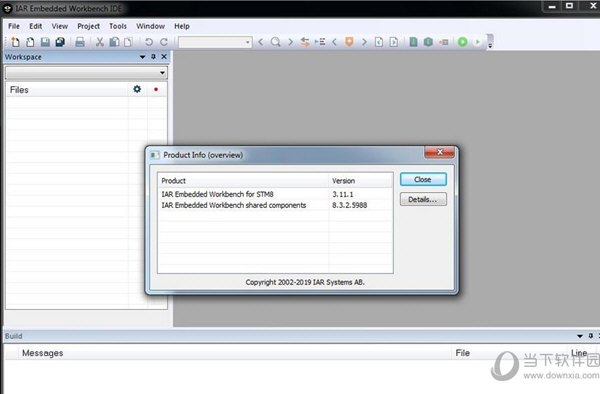Screen dimensions: 600x394
Task: Close the Workspace panel
Action: coord(164,57)
